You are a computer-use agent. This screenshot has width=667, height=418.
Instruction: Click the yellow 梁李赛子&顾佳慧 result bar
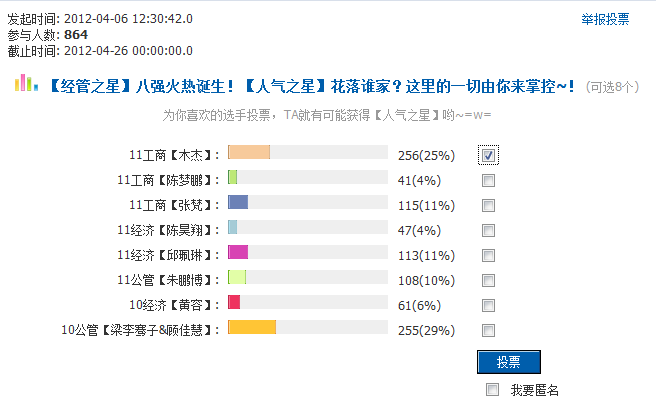(x=252, y=327)
